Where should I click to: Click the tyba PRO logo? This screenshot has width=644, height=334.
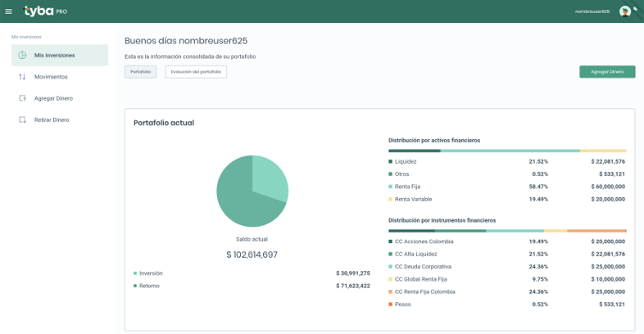point(46,11)
